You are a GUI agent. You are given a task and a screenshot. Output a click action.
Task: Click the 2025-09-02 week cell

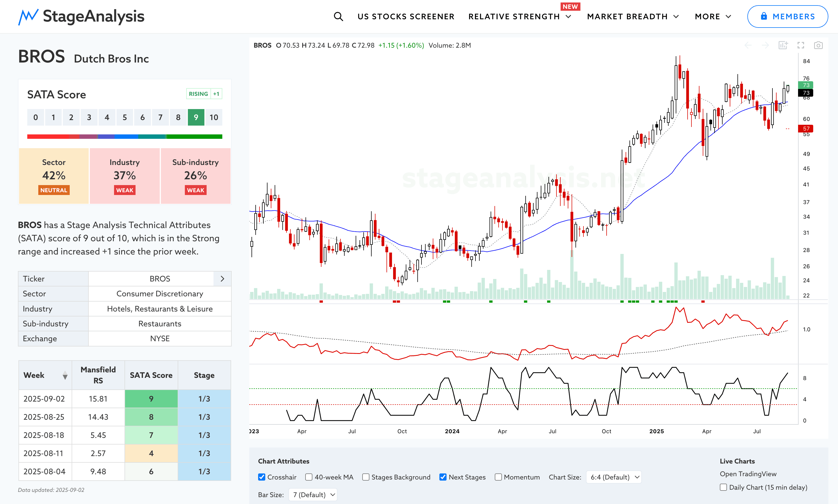45,399
